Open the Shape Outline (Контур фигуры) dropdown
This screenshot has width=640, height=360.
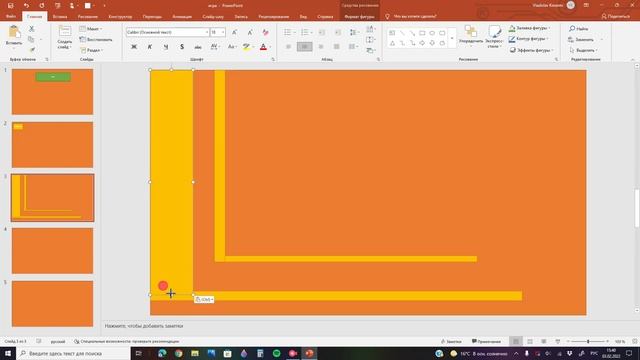(528, 39)
